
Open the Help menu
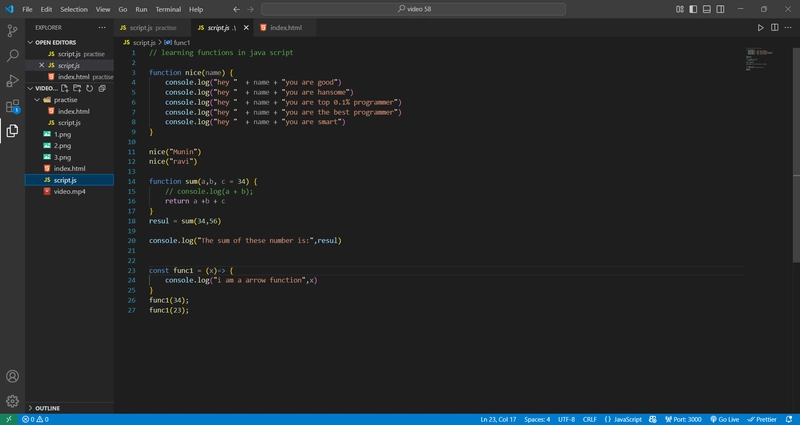[196, 9]
